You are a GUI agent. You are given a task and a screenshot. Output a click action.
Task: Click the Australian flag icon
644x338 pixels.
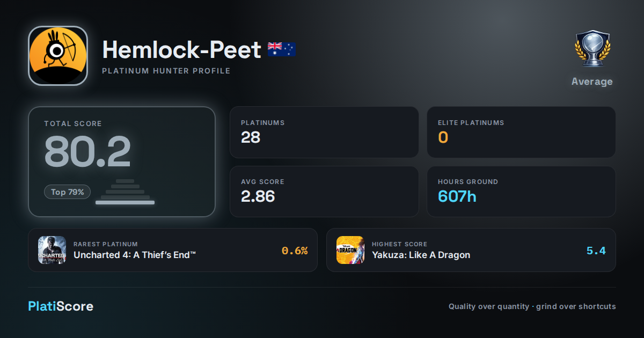click(282, 49)
